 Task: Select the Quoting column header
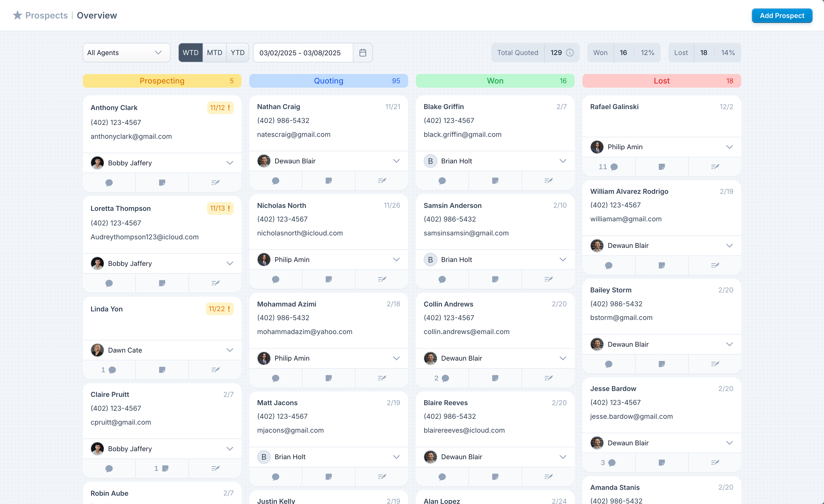tap(328, 81)
